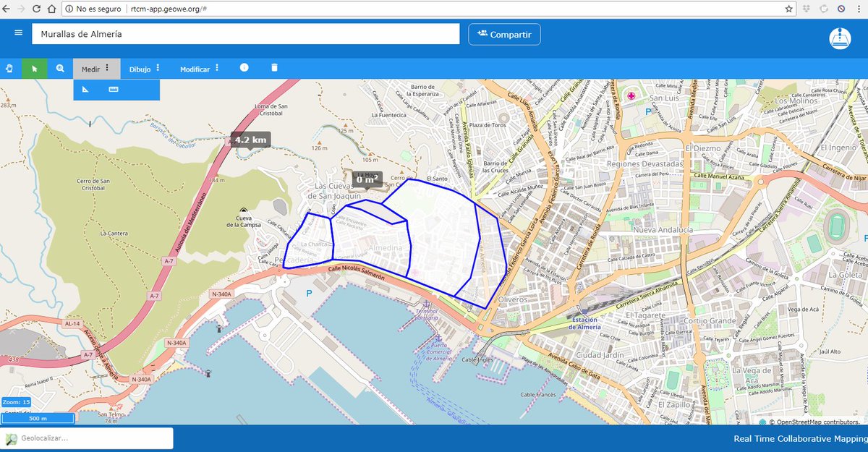Click the 4.2 km measurement label
Viewport: 868px width, 452px height.
pos(250,140)
